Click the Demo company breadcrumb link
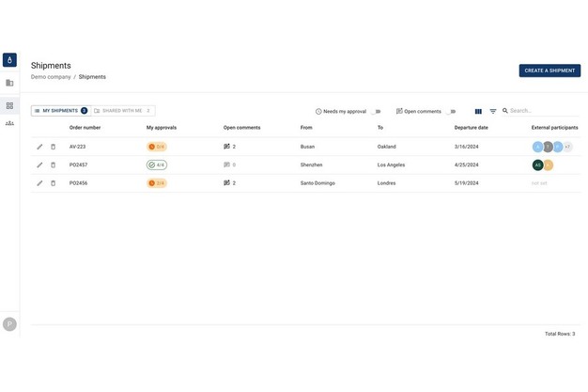The width and height of the screenshot is (588, 392). [x=51, y=77]
